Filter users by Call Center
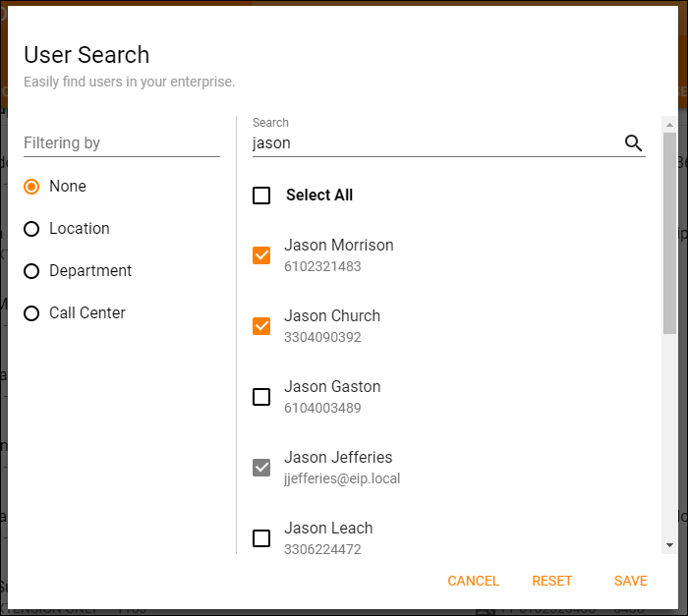The image size is (688, 616). coord(31,313)
